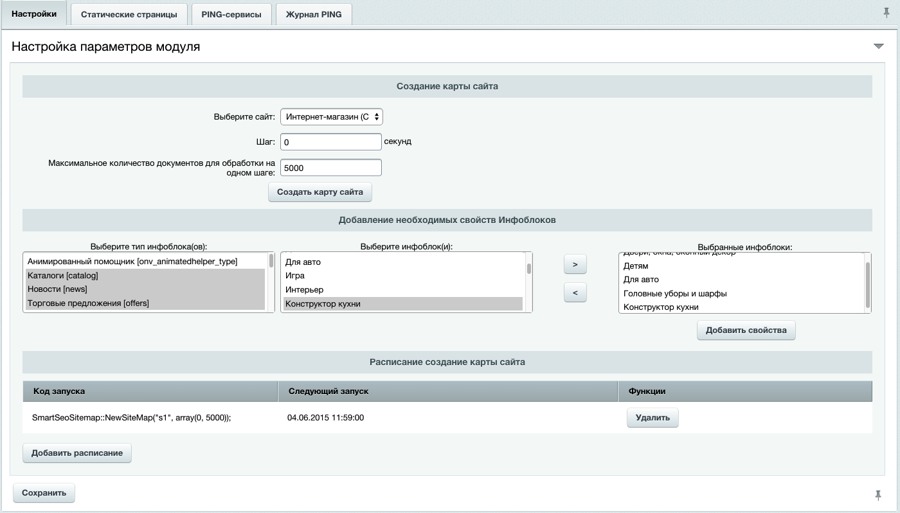Click the pin icon beside the Сохранить row
900x513 pixels.
[878, 495]
